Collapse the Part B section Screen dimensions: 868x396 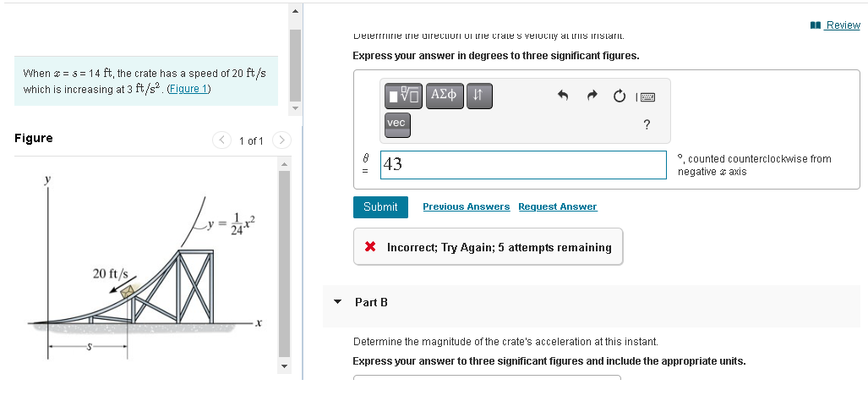pos(338,302)
